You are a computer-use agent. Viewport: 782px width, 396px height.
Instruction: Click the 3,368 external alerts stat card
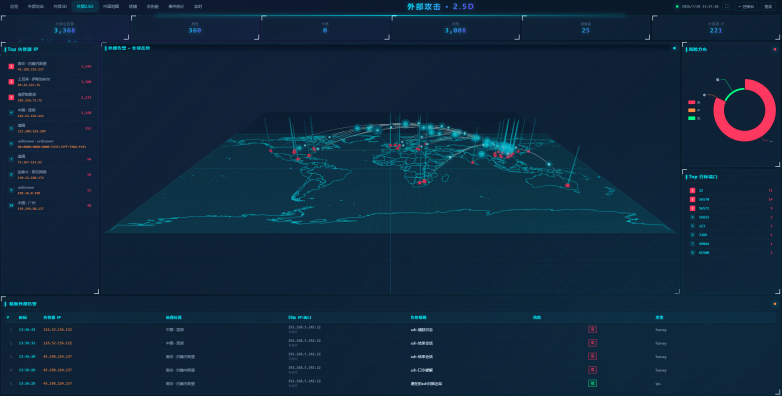coord(65,27)
